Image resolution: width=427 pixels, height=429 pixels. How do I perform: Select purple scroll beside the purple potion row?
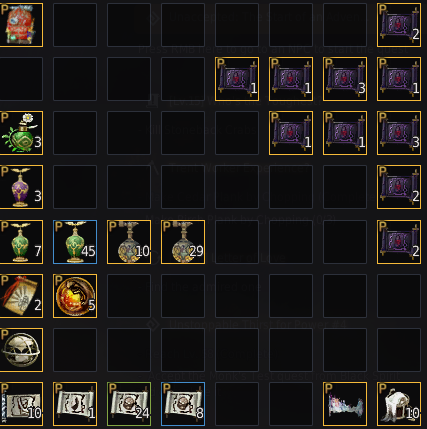click(x=399, y=187)
